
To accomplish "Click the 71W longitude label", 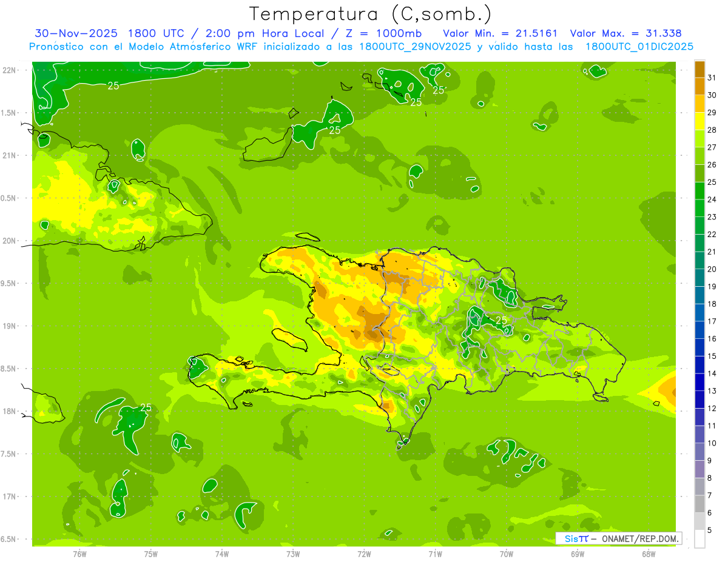I will pos(435,554).
